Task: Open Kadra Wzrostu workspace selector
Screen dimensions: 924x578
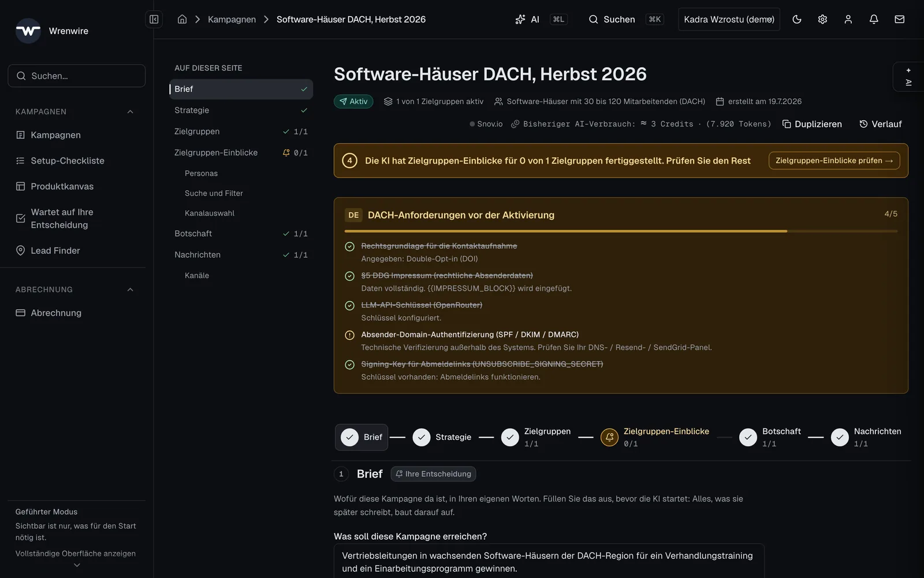Action: [x=729, y=19]
